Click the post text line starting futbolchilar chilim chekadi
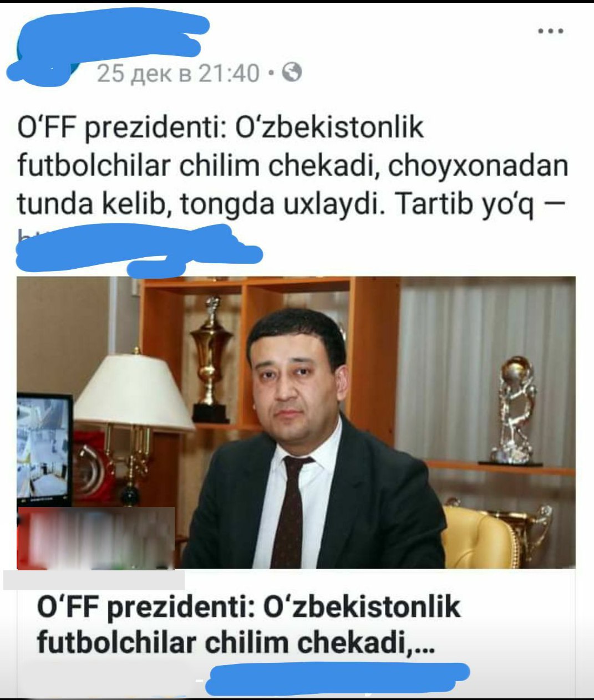The height and width of the screenshot is (700, 594). tap(293, 166)
